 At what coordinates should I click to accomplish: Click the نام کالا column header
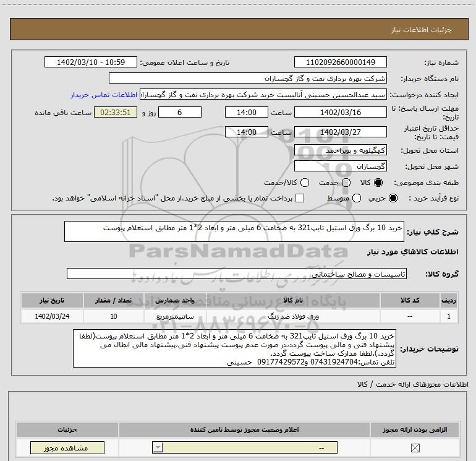(293, 300)
